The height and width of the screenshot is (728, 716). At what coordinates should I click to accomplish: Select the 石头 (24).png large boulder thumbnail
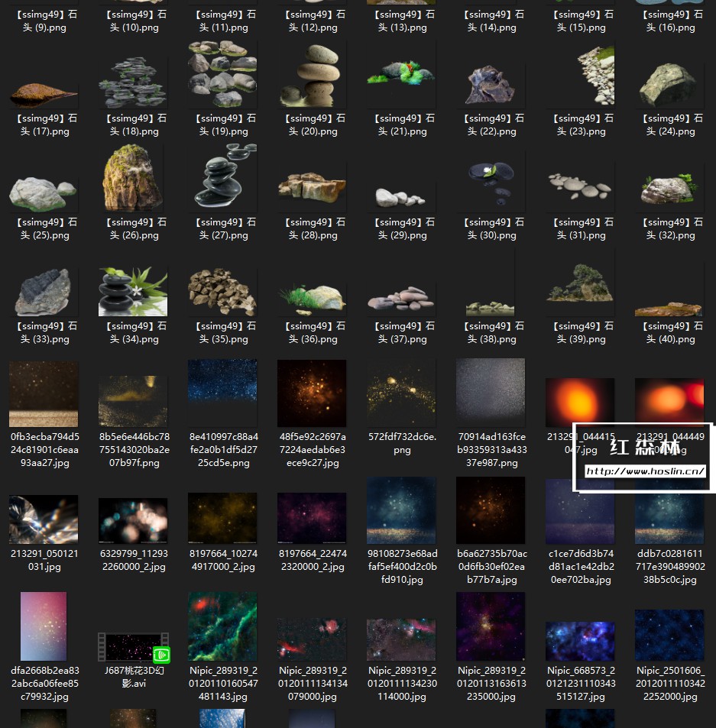tap(669, 86)
